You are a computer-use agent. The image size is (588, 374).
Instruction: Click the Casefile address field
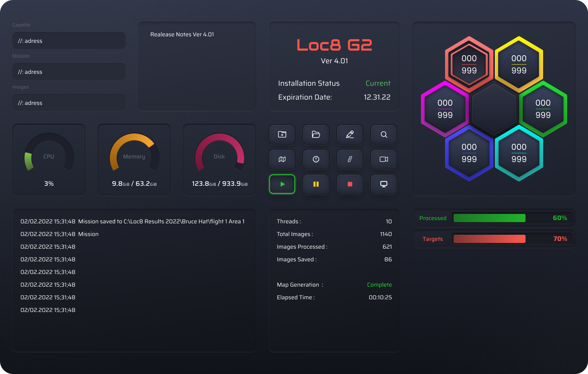pos(69,41)
